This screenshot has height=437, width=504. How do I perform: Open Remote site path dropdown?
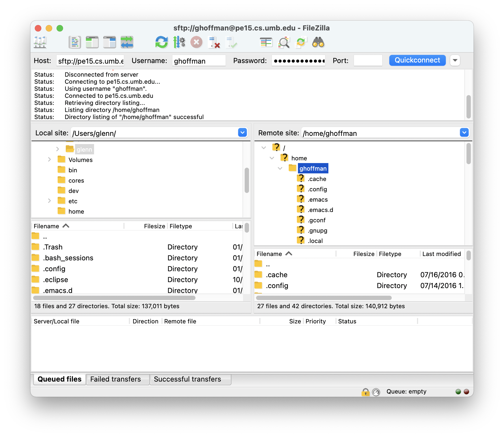tap(464, 133)
